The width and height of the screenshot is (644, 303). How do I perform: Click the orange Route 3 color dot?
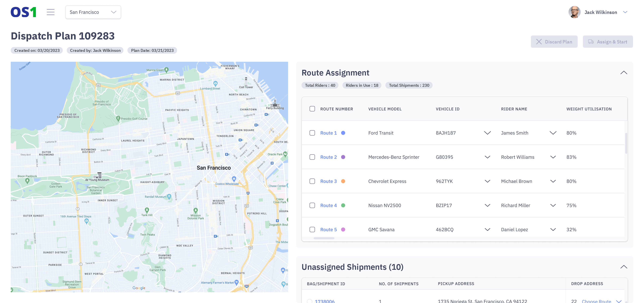(343, 181)
